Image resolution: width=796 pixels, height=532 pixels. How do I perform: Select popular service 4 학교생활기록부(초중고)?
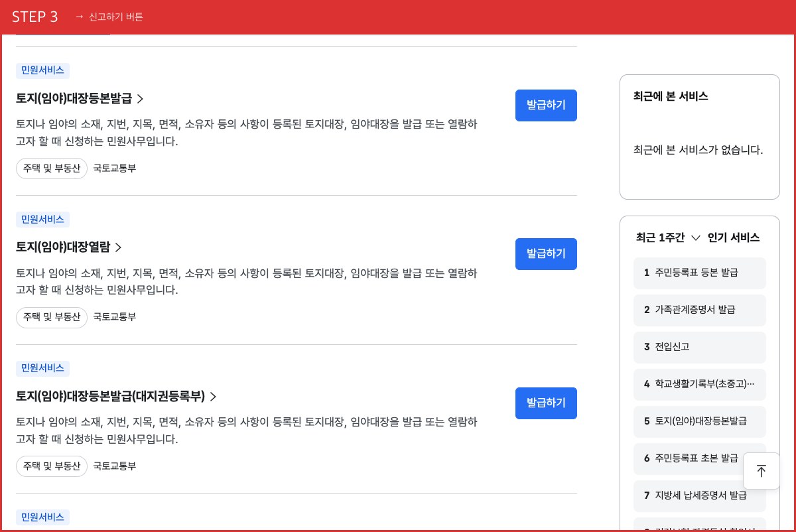[x=700, y=384]
